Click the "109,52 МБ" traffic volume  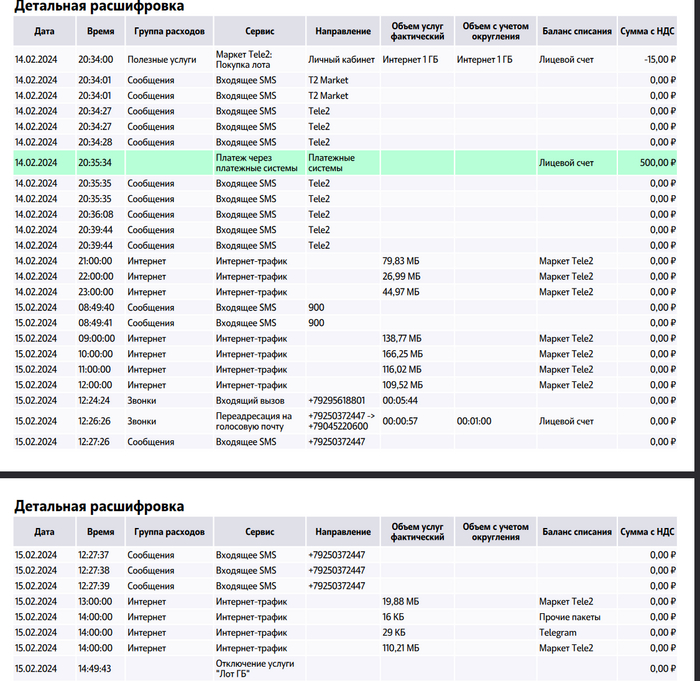coord(402,385)
